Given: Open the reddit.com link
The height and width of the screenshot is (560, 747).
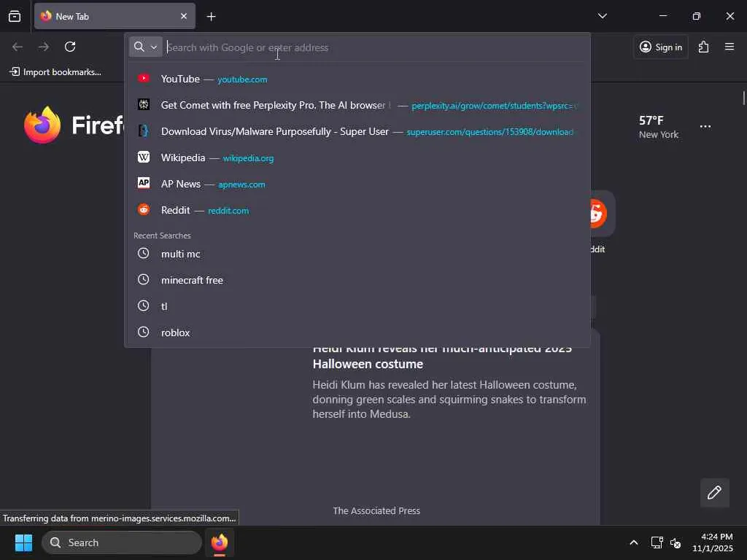Looking at the screenshot, I should pos(228,211).
